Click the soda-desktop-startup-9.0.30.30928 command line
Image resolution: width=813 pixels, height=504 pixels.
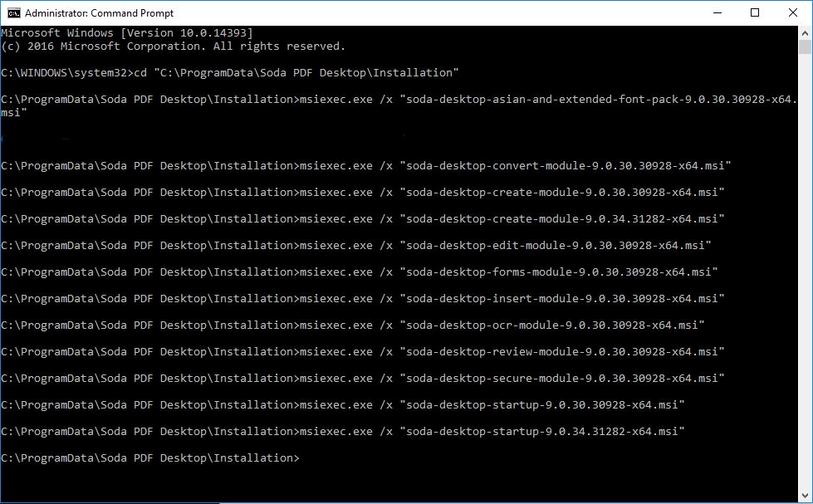pyautogui.click(x=343, y=404)
